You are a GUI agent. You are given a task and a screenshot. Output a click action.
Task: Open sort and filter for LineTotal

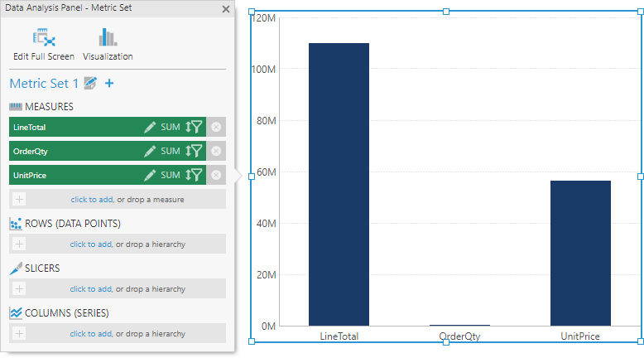coord(194,127)
